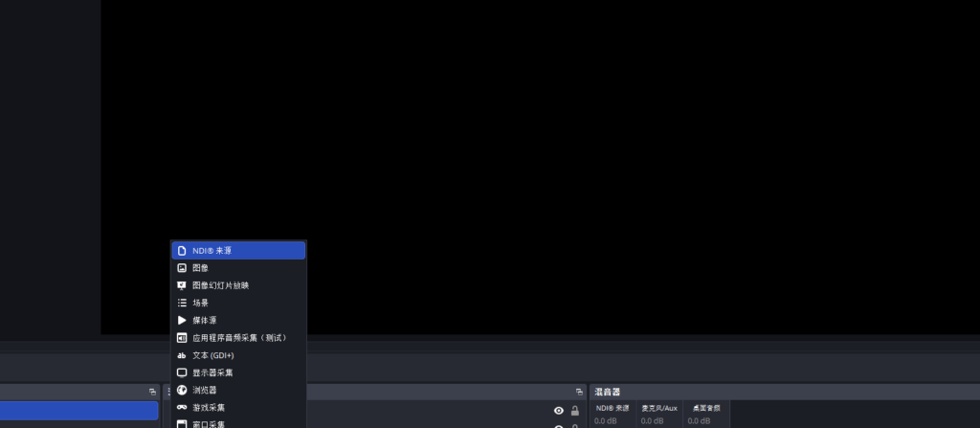Add 媒体源 via its play icon
This screenshot has width=980, height=428.
click(182, 321)
